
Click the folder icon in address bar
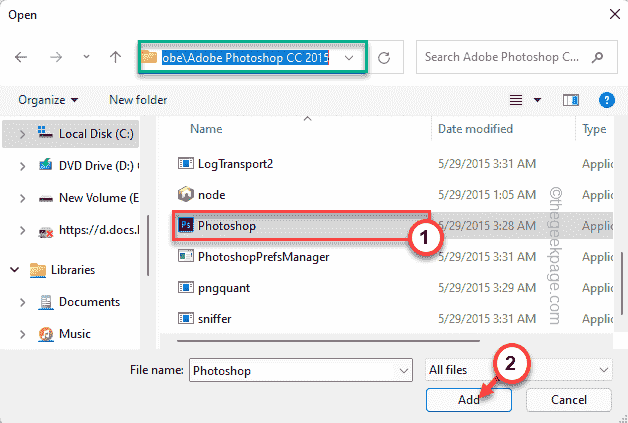pos(149,57)
